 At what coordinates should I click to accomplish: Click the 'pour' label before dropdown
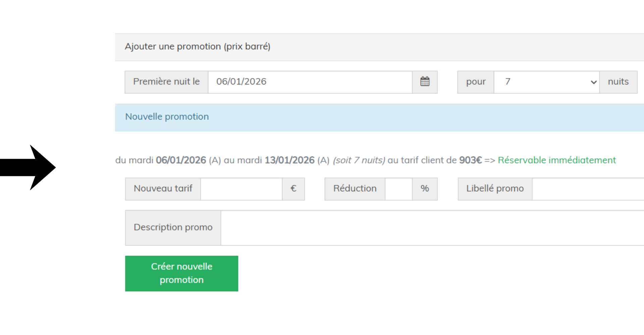pyautogui.click(x=476, y=82)
